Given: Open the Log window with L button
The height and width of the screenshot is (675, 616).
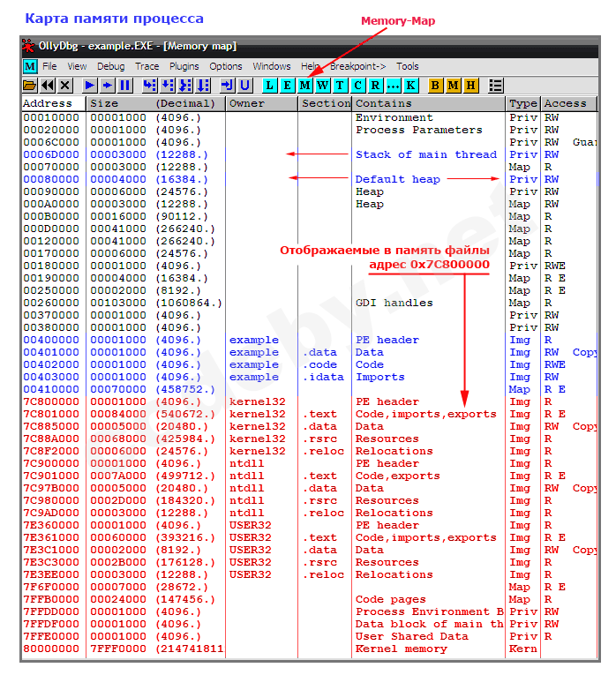Looking at the screenshot, I should point(269,86).
